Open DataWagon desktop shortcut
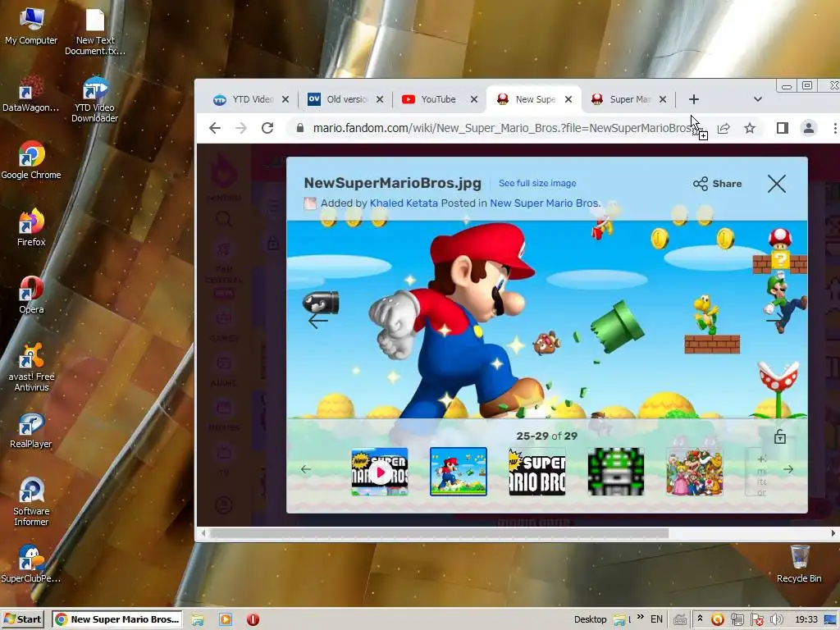Screen dimensions: 840x630 pyautogui.click(x=30, y=94)
